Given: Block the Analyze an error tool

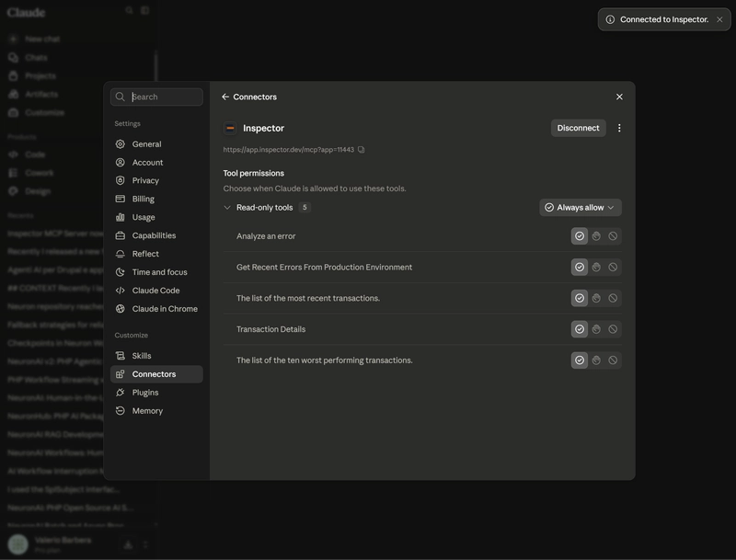Looking at the screenshot, I should 613,236.
